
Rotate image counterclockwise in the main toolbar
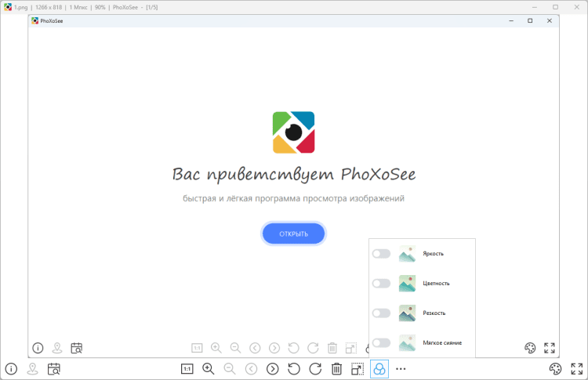294,369
